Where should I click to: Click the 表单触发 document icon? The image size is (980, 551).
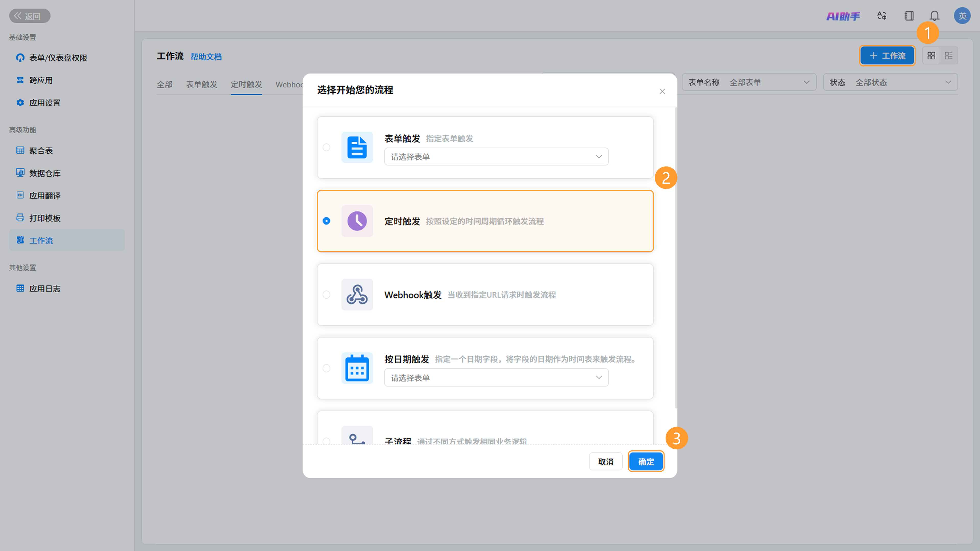[x=357, y=147]
